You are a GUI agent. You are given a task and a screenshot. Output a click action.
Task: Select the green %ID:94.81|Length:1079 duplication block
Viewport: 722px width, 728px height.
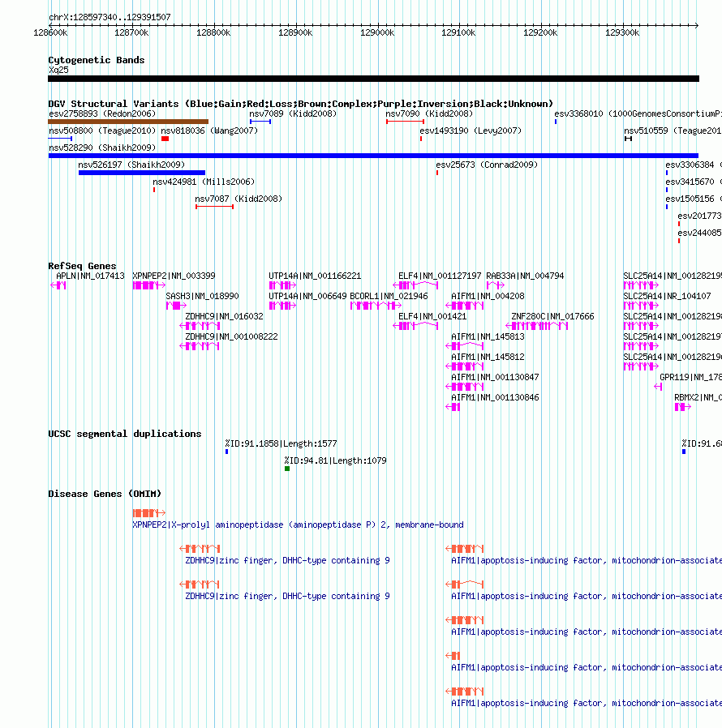point(287,469)
